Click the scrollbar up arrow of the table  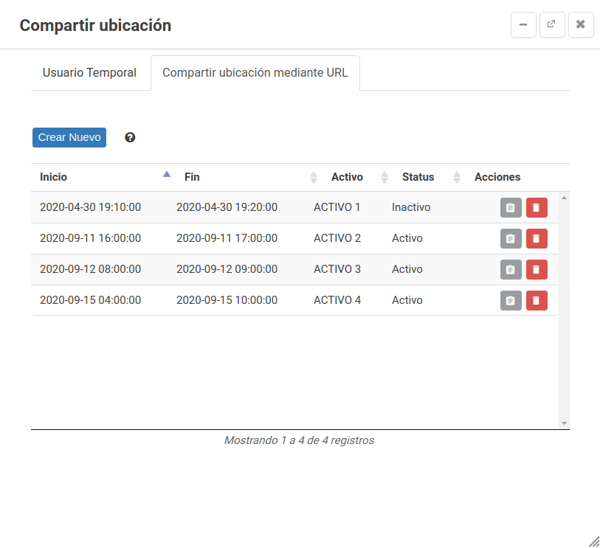tap(564, 198)
